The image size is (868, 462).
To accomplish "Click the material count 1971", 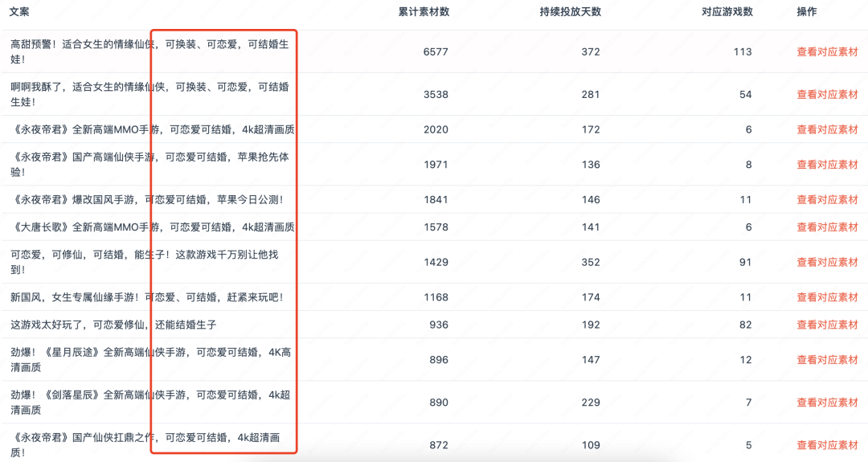I will tap(436, 165).
